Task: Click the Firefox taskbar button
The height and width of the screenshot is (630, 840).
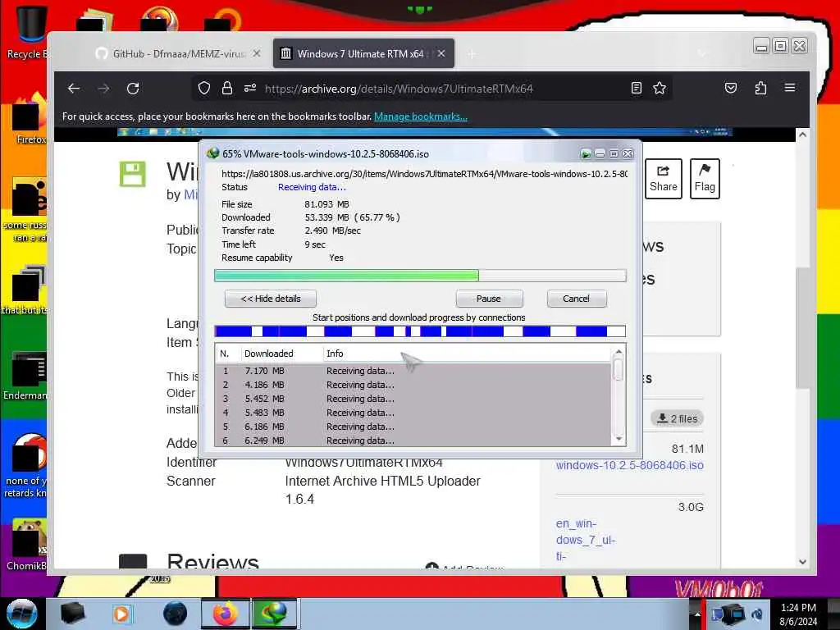Action: click(x=225, y=614)
